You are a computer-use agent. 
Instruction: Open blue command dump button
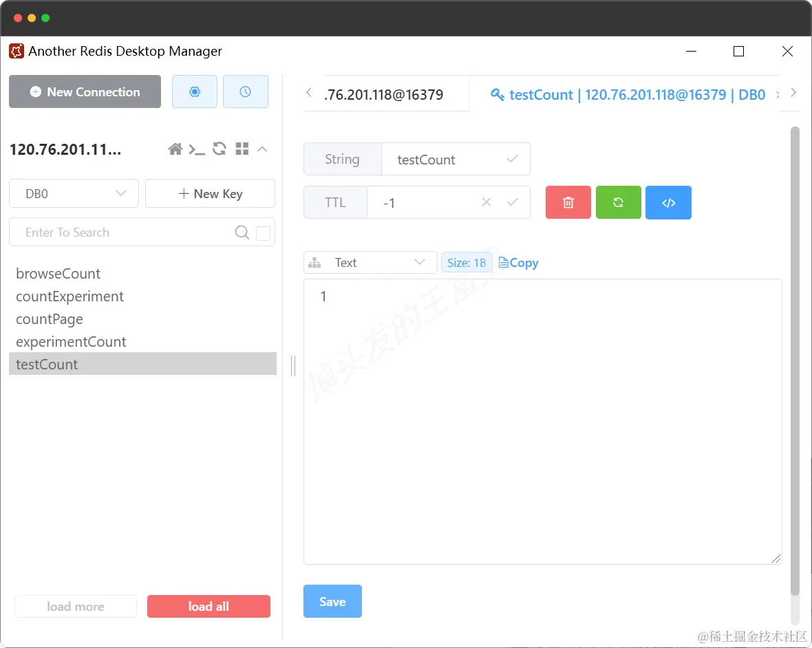[x=669, y=202]
